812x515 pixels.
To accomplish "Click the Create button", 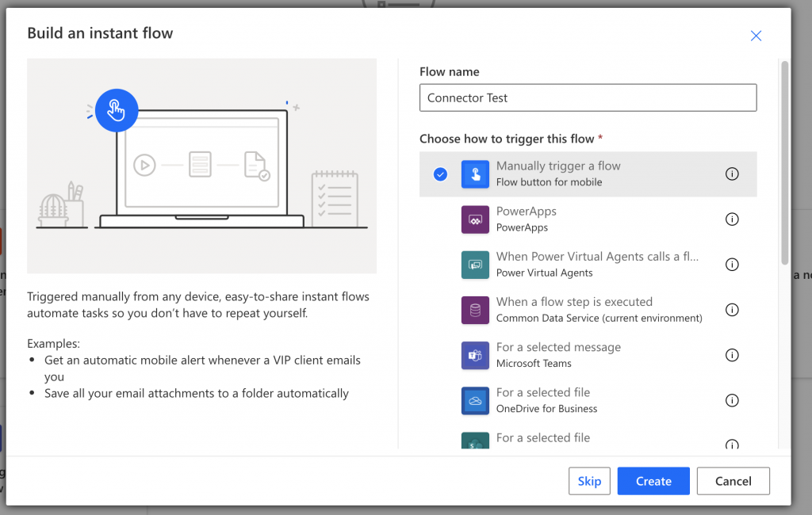I will pyautogui.click(x=653, y=481).
